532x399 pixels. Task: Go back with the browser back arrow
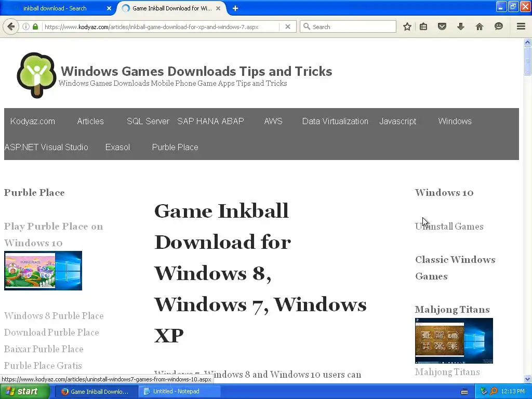(x=11, y=26)
